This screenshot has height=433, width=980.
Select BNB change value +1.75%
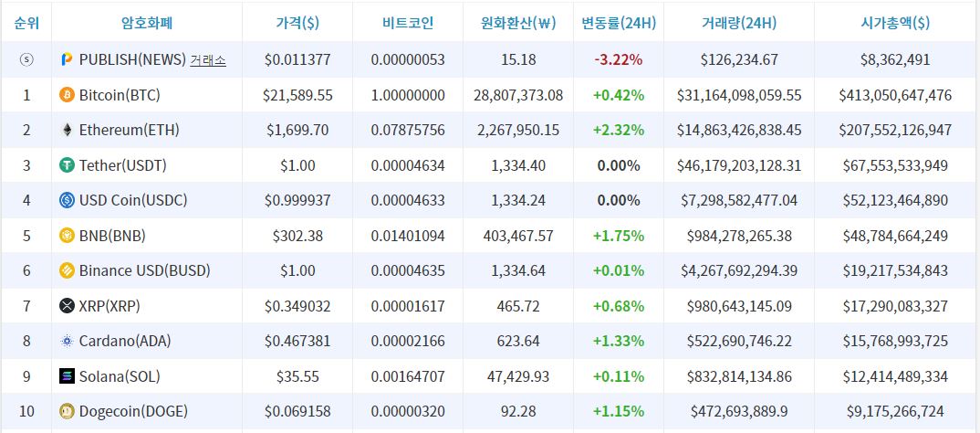tap(619, 236)
